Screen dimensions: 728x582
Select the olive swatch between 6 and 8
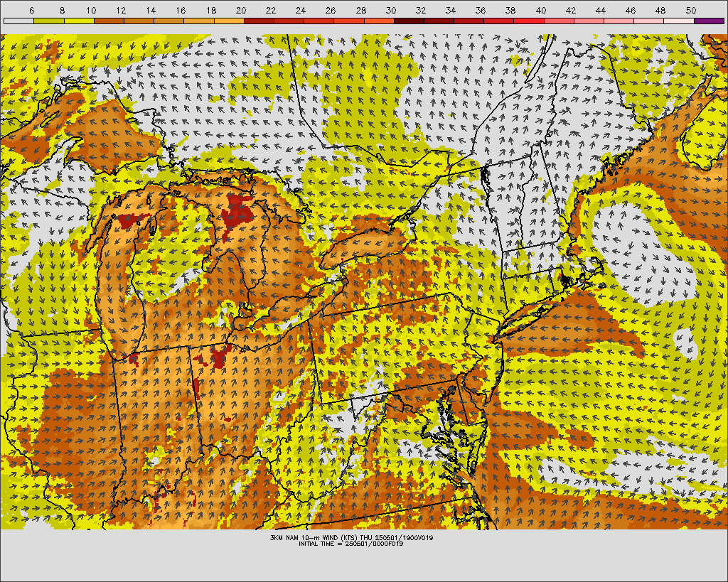click(49, 21)
